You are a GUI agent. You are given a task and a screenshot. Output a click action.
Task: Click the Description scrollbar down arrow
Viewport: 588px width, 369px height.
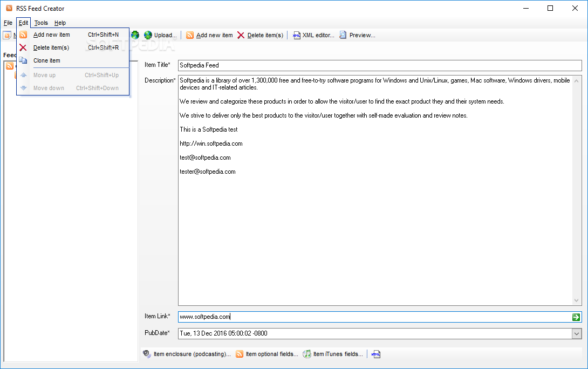point(576,300)
